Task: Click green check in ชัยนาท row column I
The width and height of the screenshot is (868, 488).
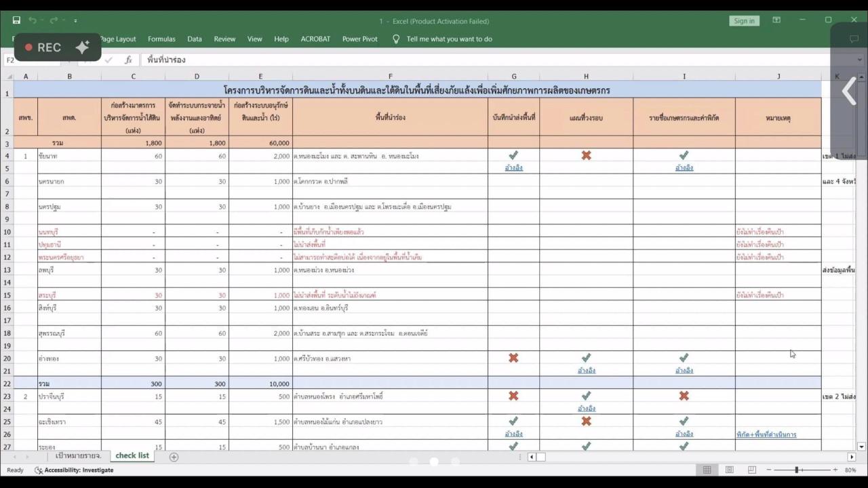Action: [684, 156]
